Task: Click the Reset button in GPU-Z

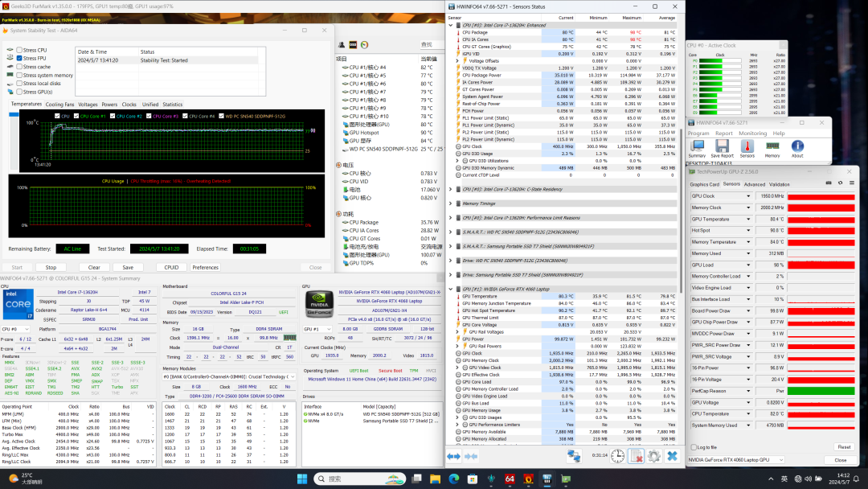Action: pos(843,447)
